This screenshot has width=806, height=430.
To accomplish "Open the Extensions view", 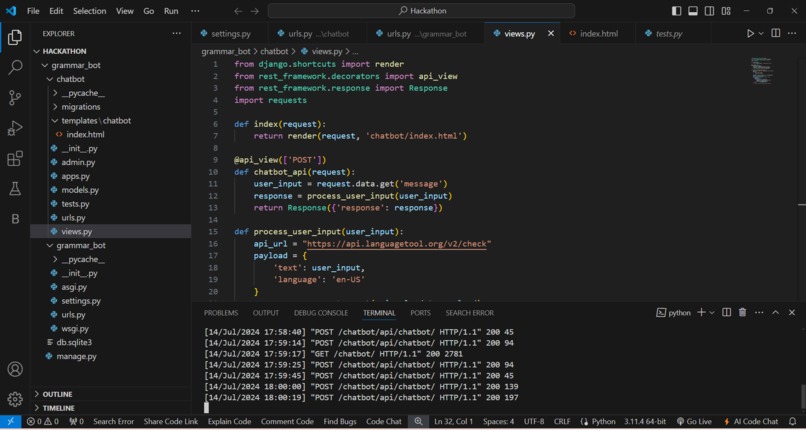I will coord(15,158).
